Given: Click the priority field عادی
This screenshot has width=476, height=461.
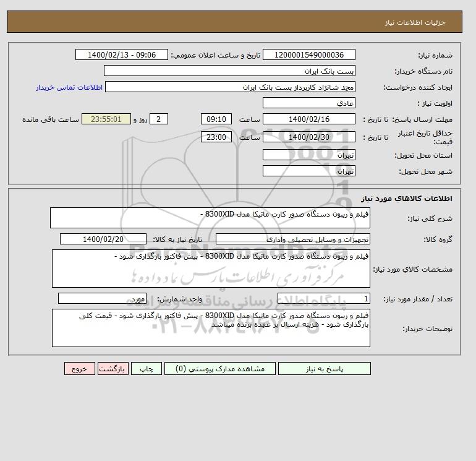Looking at the screenshot, I should pos(308,103).
